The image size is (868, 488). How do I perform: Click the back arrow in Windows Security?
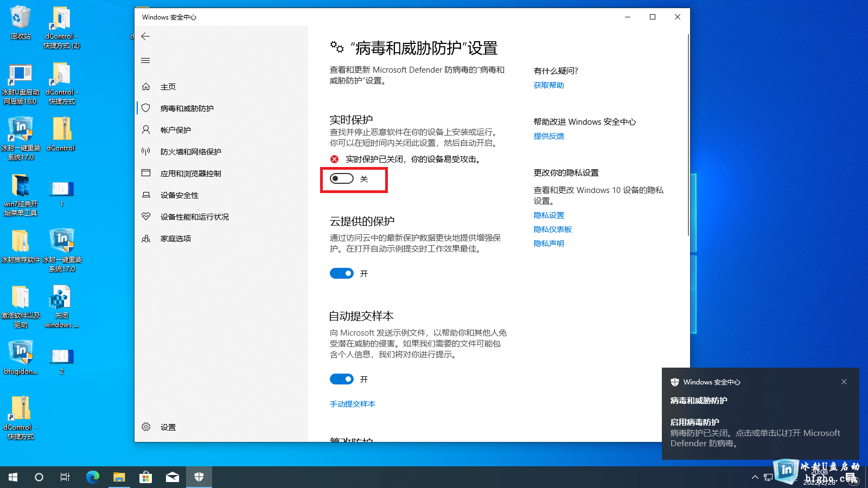(x=145, y=36)
